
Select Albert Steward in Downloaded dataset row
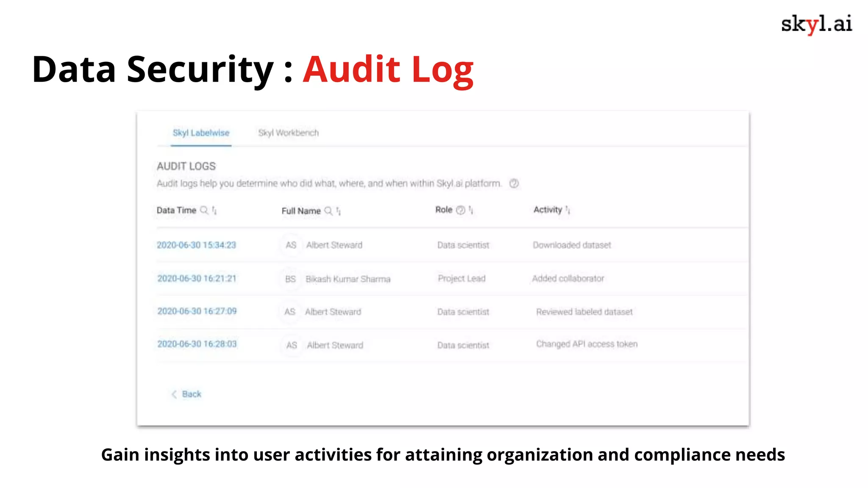coord(334,245)
